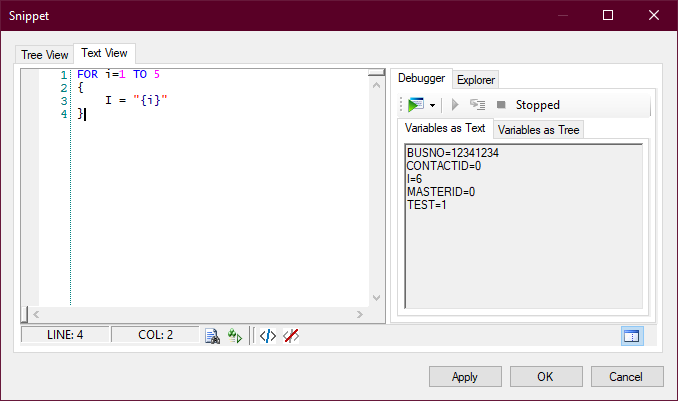The height and width of the screenshot is (401, 678).
Task: Switch to the Explorer tab
Action: click(x=476, y=80)
